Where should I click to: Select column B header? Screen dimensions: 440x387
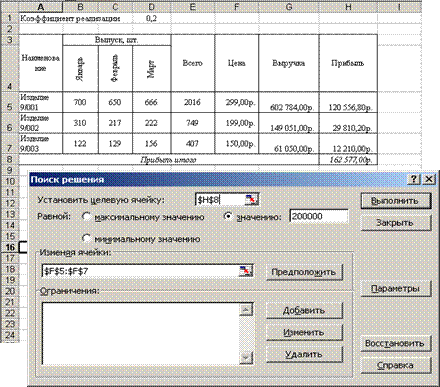point(80,7)
